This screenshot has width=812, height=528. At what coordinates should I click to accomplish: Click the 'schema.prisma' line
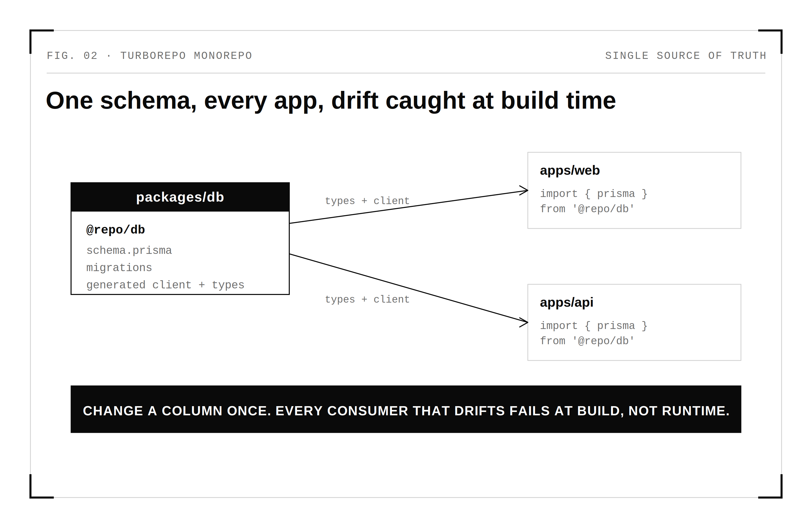(x=129, y=251)
